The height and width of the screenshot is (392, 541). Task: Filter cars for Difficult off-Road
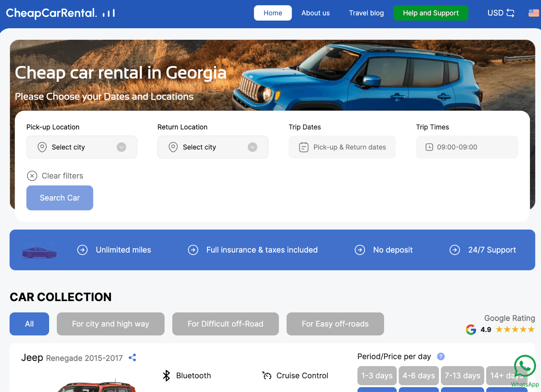point(225,324)
